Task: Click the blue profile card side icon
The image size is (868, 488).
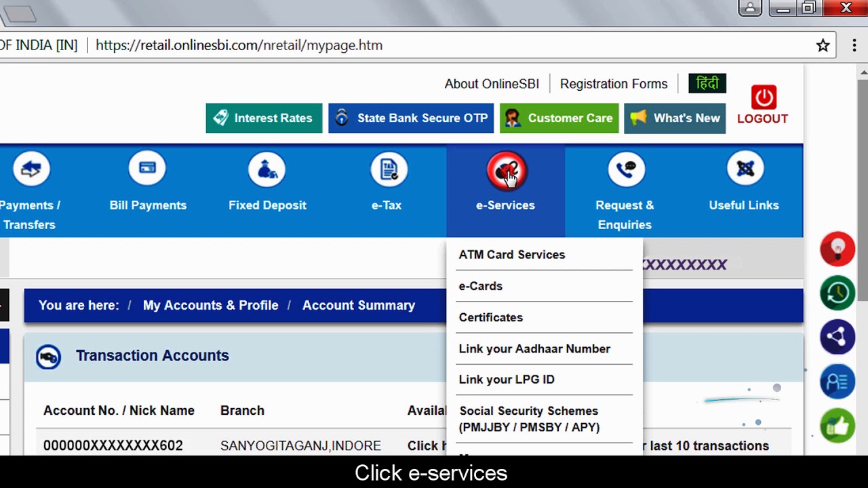Action: point(837,382)
